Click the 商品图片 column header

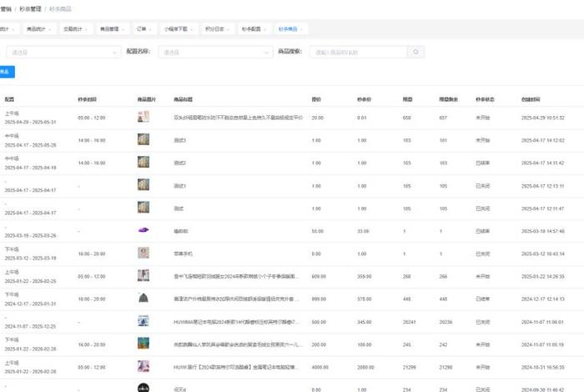pyautogui.click(x=147, y=99)
